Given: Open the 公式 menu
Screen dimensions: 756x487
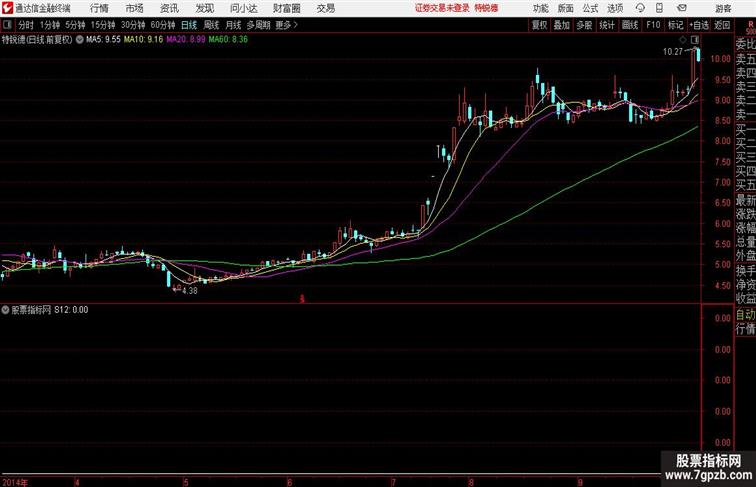Looking at the screenshot, I should point(590,8).
